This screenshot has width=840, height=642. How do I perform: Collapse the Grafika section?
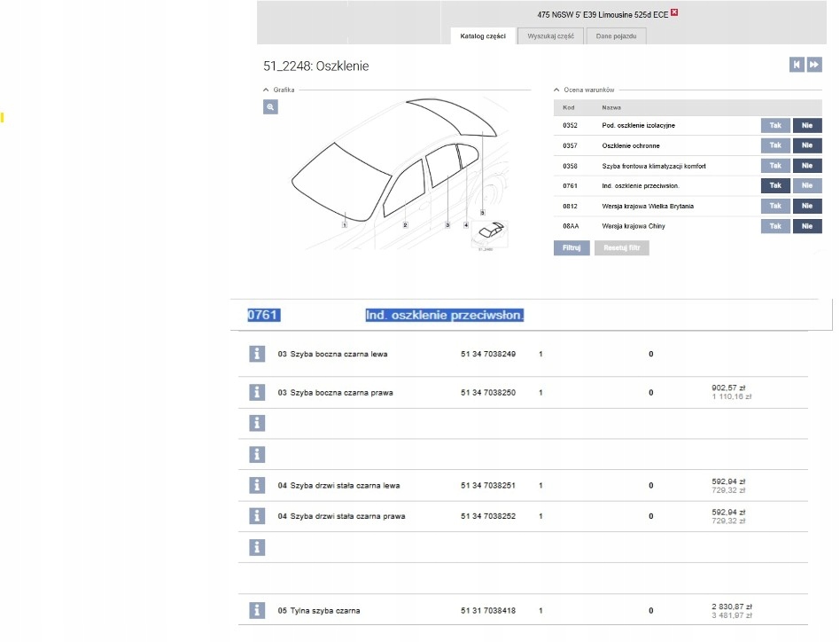click(x=266, y=90)
